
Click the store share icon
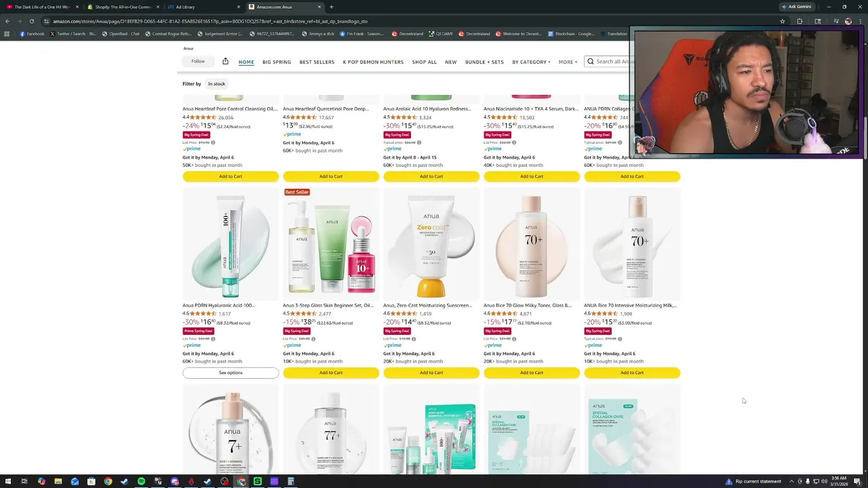tap(225, 61)
